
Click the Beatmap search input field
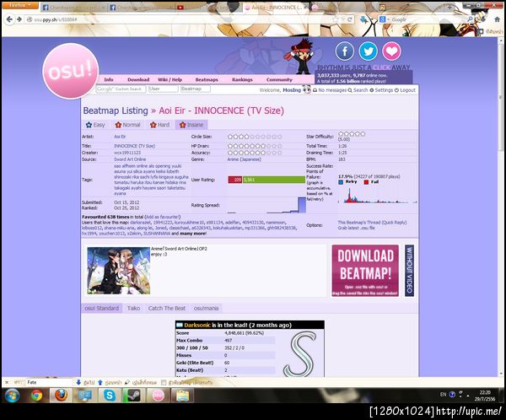point(195,89)
